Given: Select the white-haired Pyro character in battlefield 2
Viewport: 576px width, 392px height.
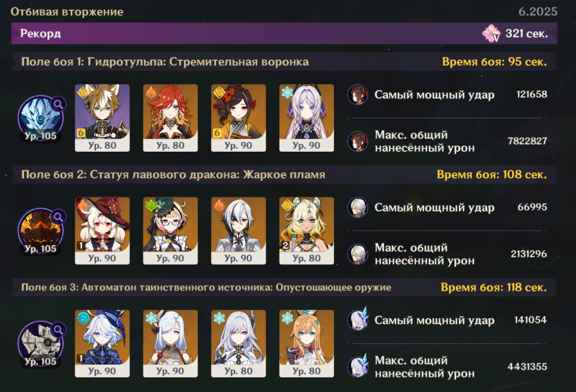Looking at the screenshot, I should pyautogui.click(x=238, y=230).
